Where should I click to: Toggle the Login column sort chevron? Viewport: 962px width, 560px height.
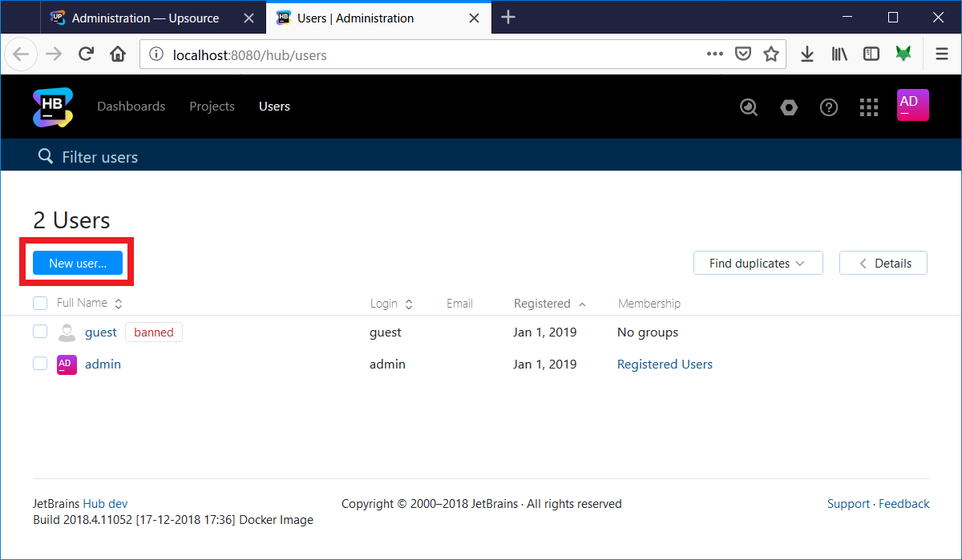[409, 304]
